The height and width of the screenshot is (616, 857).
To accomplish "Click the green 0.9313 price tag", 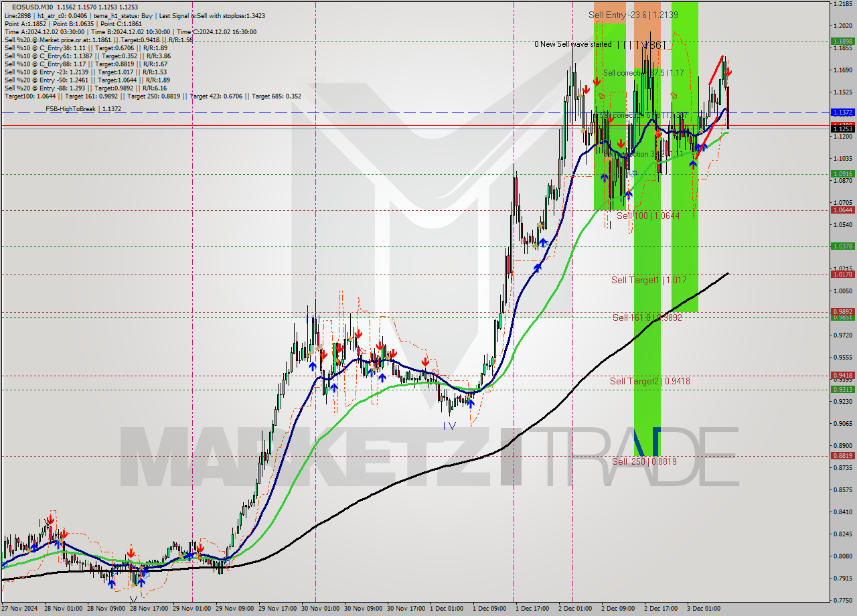I will point(842,390).
